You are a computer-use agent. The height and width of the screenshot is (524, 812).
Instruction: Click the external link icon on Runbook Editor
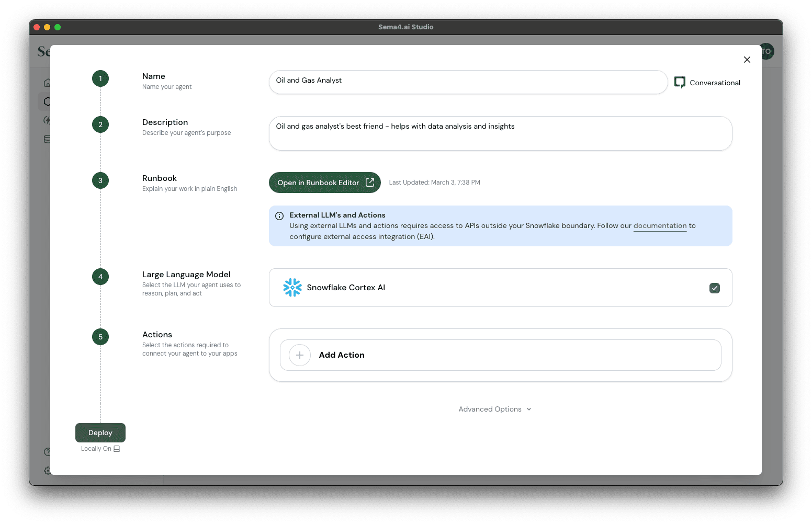click(x=370, y=183)
